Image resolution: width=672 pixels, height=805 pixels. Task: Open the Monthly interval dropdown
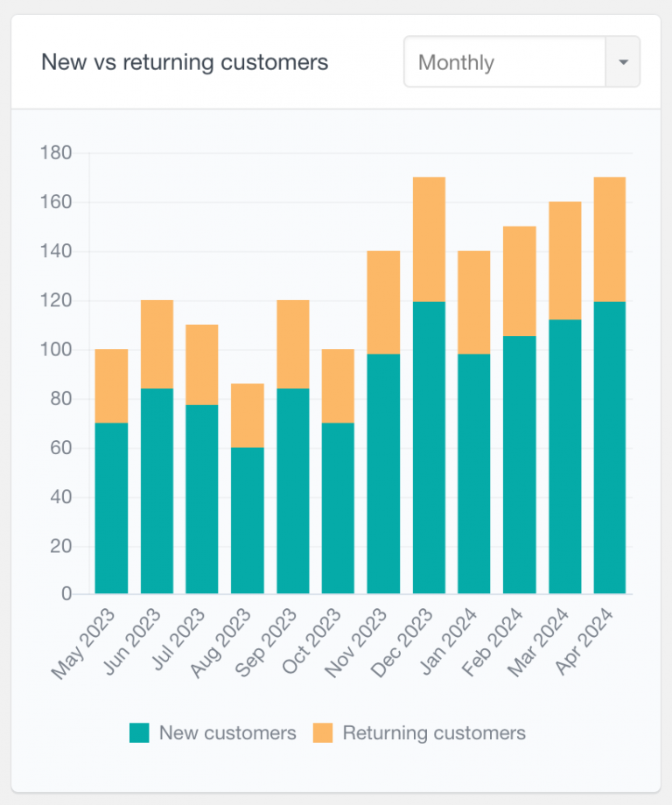click(x=503, y=61)
